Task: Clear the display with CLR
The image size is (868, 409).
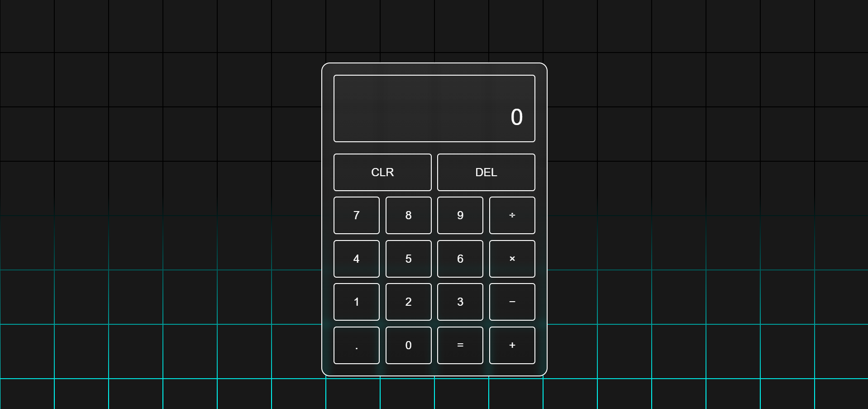Action: pyautogui.click(x=382, y=172)
